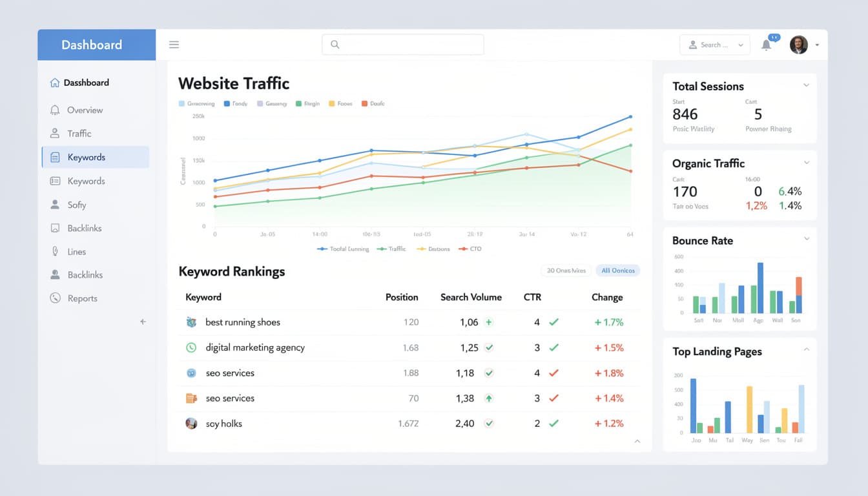
Task: Expand the Total Sessions card chevron
Action: (x=806, y=85)
